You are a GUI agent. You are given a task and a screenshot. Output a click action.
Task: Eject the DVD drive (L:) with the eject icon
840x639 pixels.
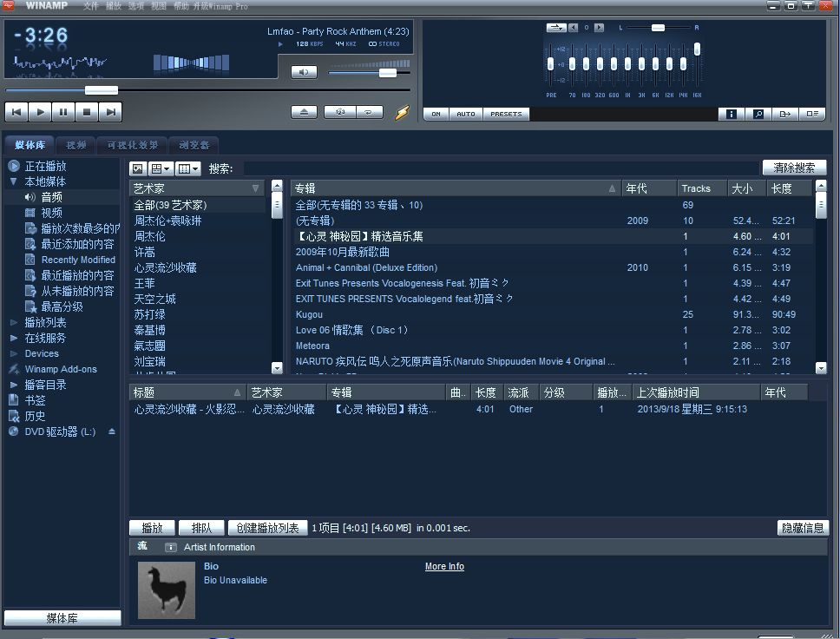point(111,431)
